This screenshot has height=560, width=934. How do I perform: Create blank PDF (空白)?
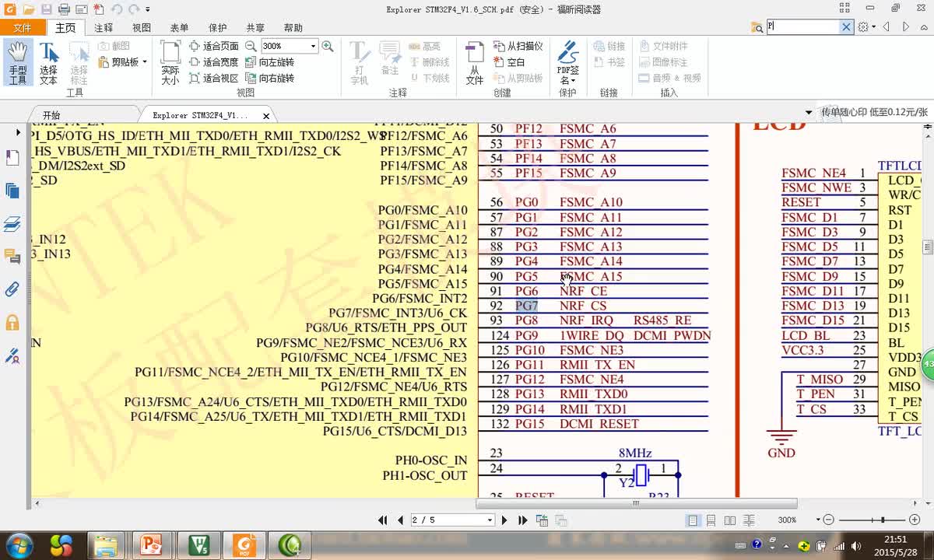(510, 62)
